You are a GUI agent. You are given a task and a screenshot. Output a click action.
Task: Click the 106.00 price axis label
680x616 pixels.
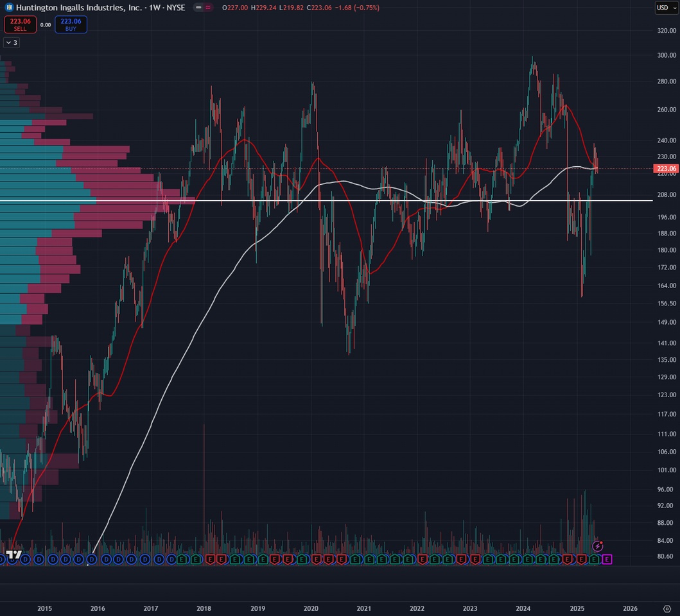667,452
